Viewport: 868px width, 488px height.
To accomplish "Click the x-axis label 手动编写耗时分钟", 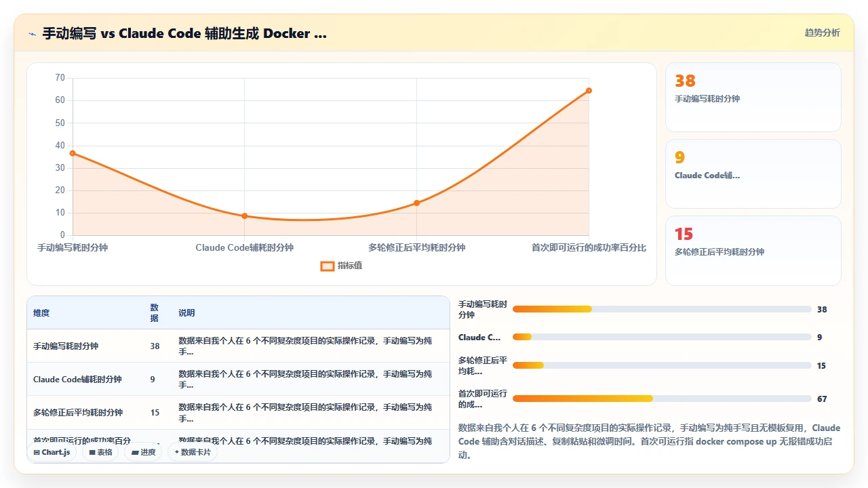I will 73,247.
